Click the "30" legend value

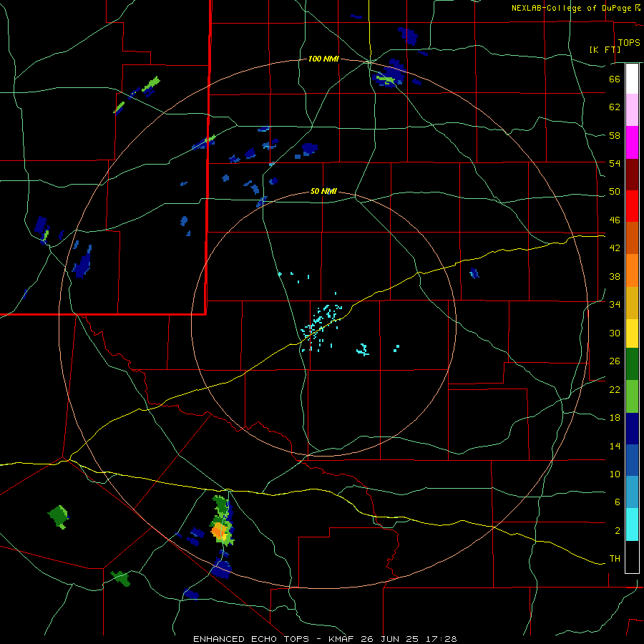point(615,333)
